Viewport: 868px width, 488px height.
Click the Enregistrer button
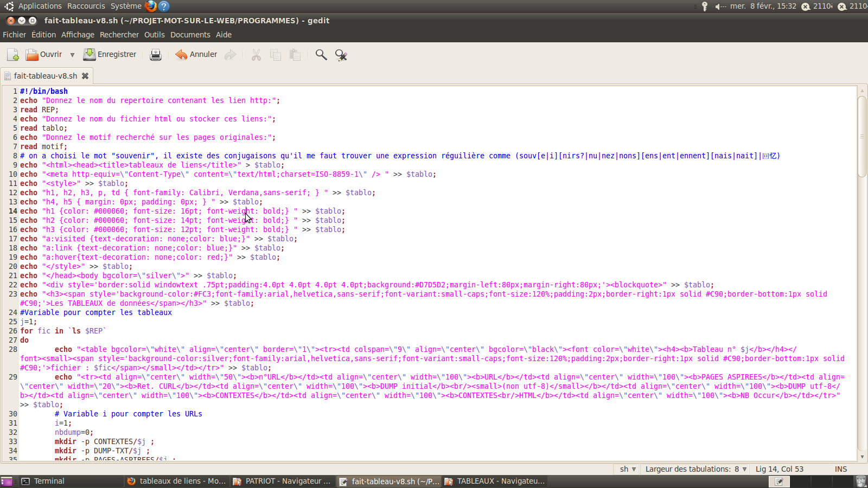(x=110, y=55)
